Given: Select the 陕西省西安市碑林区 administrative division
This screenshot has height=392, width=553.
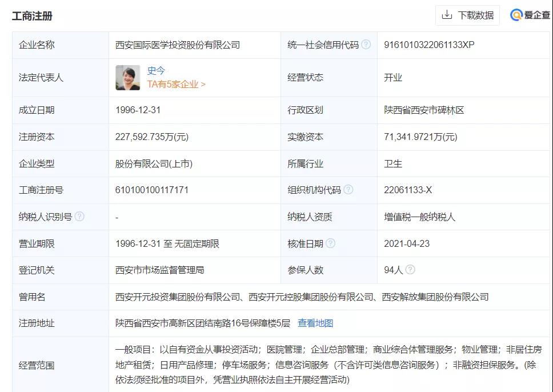Looking at the screenshot, I should pyautogui.click(x=424, y=110).
